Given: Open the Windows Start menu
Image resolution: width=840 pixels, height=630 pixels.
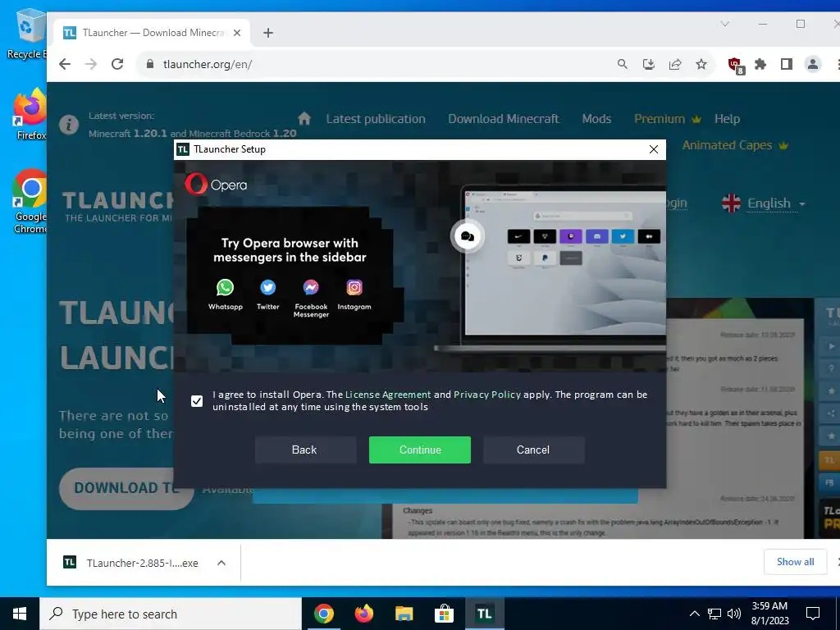Looking at the screenshot, I should click(20, 614).
